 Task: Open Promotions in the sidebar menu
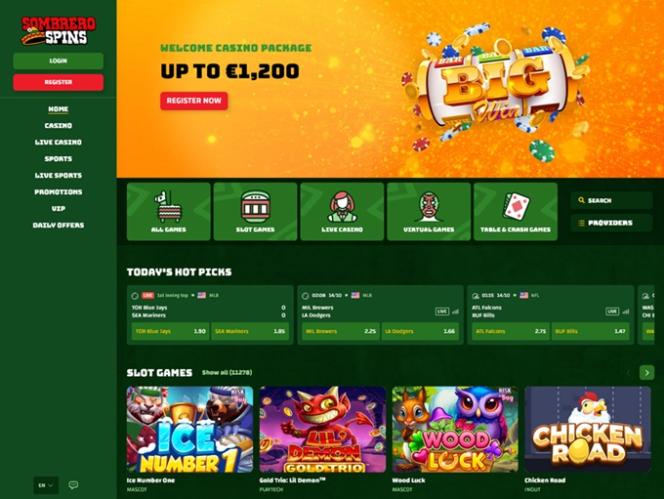click(x=58, y=192)
